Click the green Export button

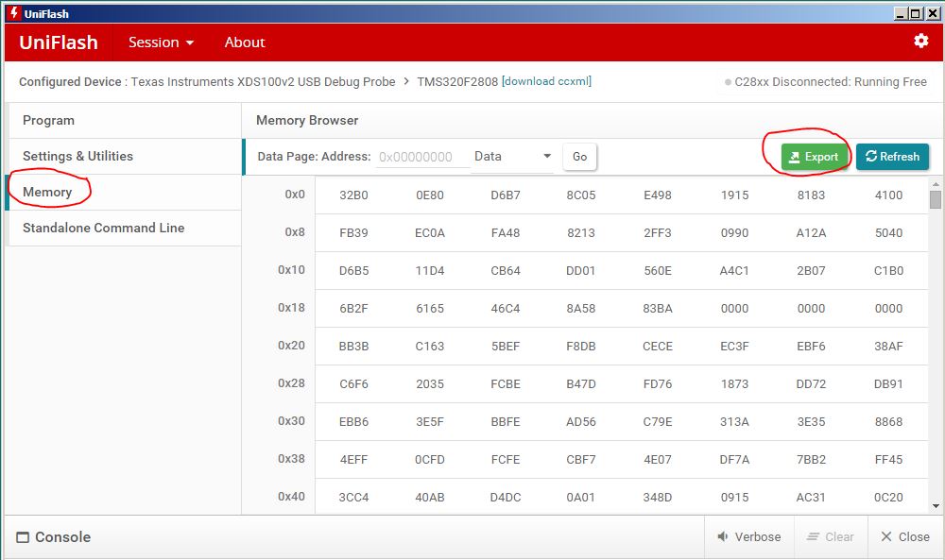click(813, 157)
